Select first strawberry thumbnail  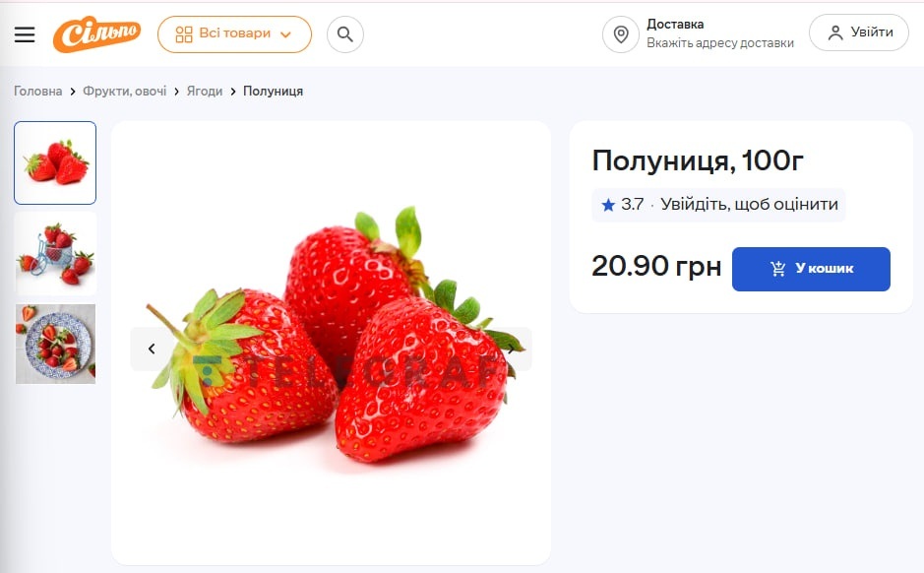[x=55, y=162]
